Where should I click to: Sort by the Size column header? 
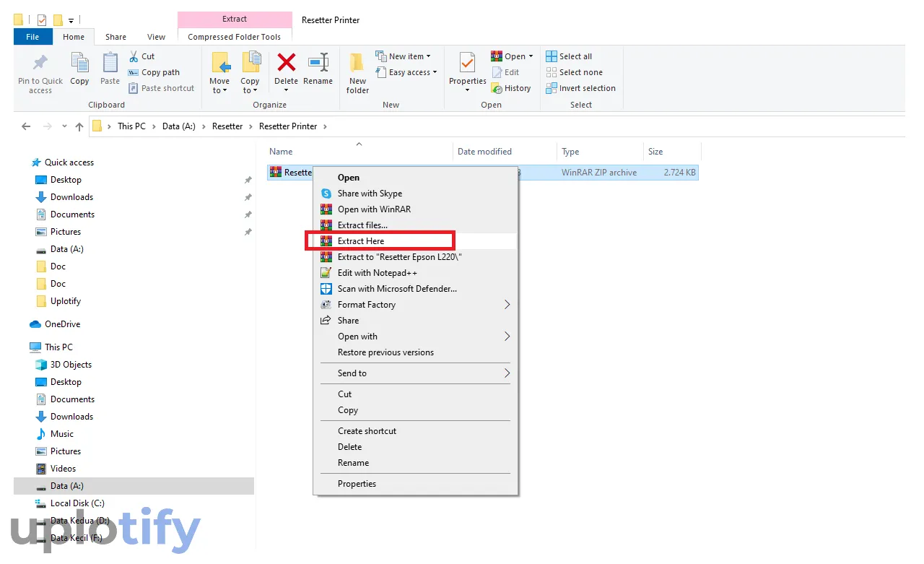click(x=671, y=152)
